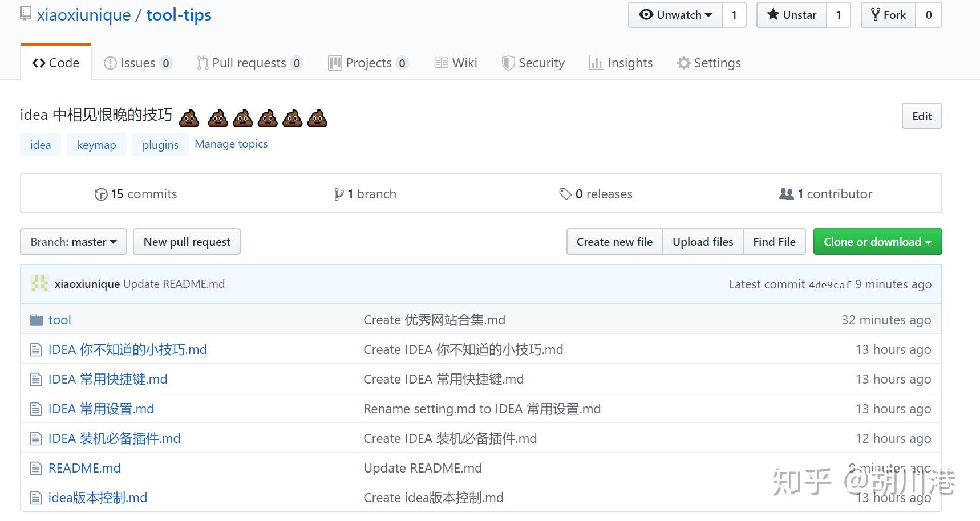Click the people icon next to 1 contributor
Screen dimensions: 980x521
[x=786, y=194]
